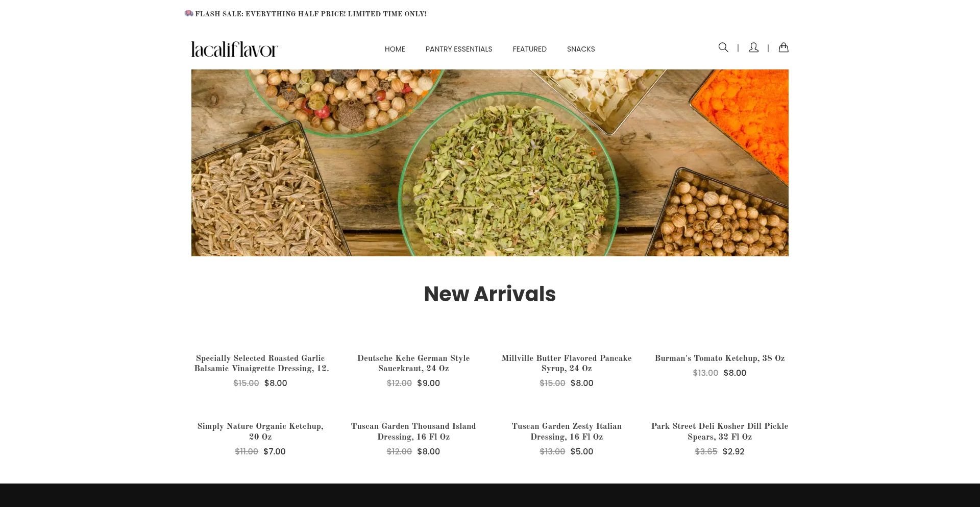Open the user account icon
The image size is (980, 507).
753,47
